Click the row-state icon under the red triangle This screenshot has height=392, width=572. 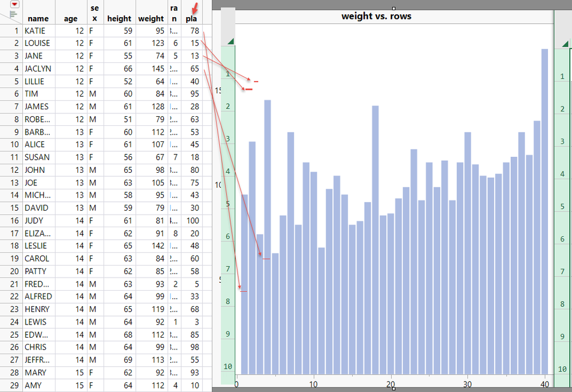(14, 14)
